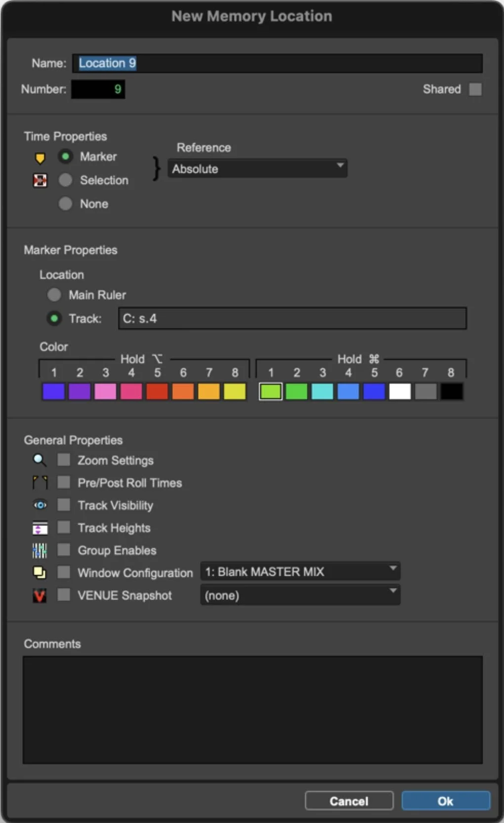The image size is (504, 823).
Task: Enable Window Configuration checkbox
Action: 64,572
